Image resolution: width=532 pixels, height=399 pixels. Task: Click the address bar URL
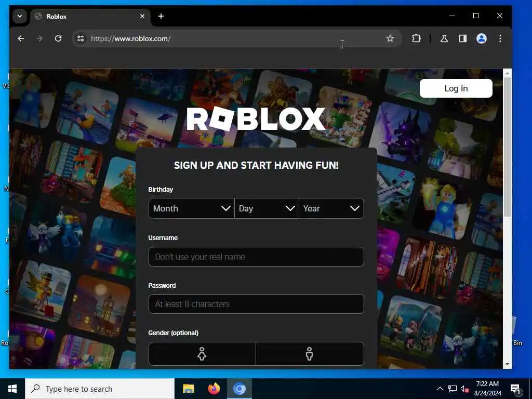(x=130, y=38)
